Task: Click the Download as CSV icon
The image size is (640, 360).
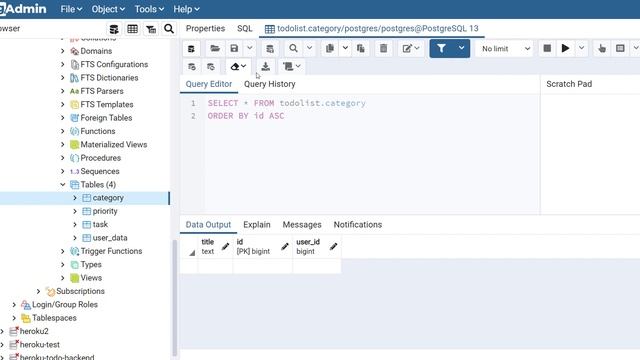Action: pyautogui.click(x=265, y=67)
